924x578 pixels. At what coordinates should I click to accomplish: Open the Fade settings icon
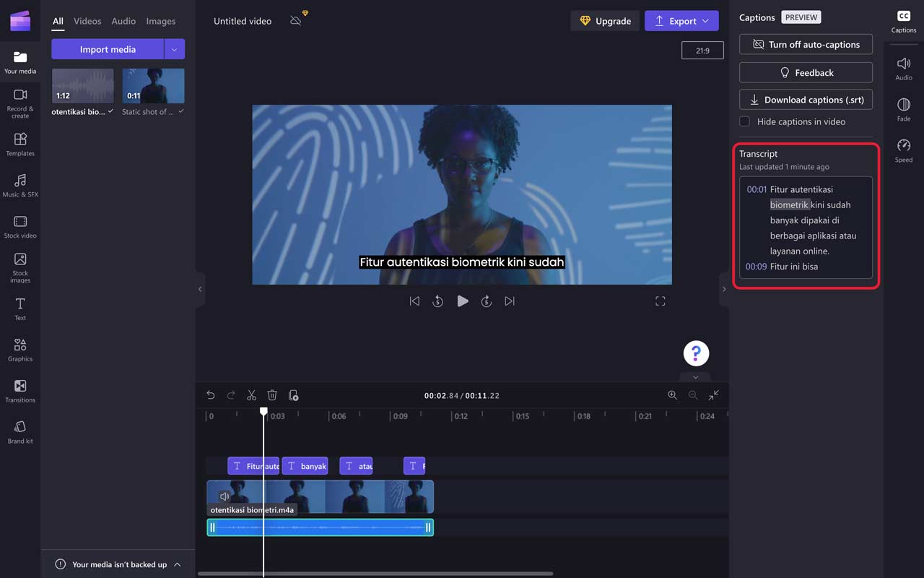tap(903, 108)
